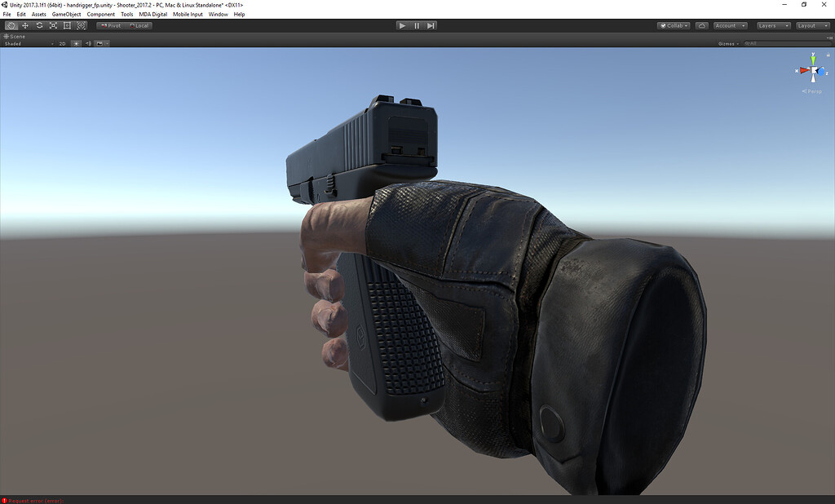Select the Rect transform tool

click(67, 25)
